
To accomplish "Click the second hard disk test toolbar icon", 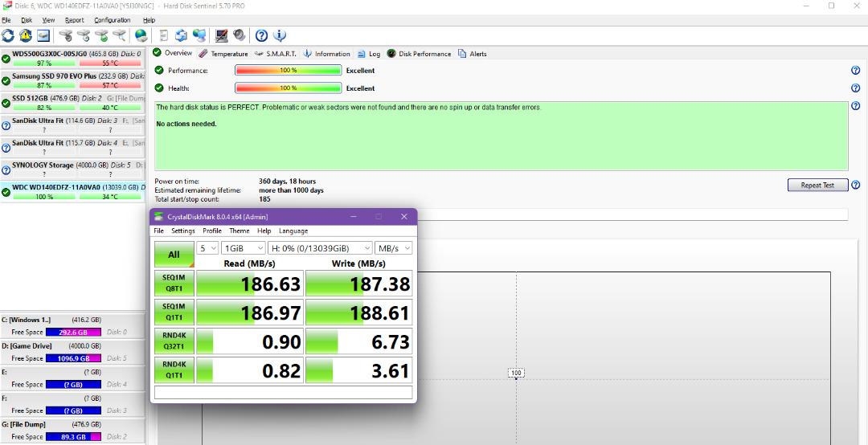I will [x=83, y=36].
